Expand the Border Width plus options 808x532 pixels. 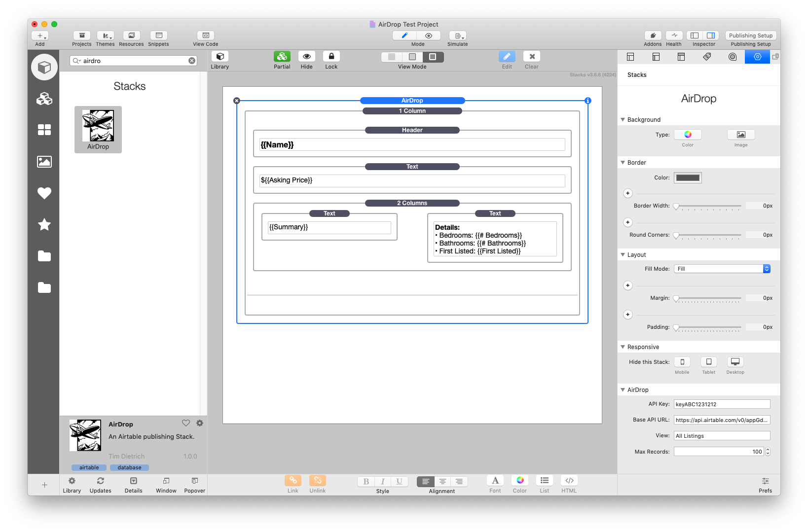coord(628,193)
